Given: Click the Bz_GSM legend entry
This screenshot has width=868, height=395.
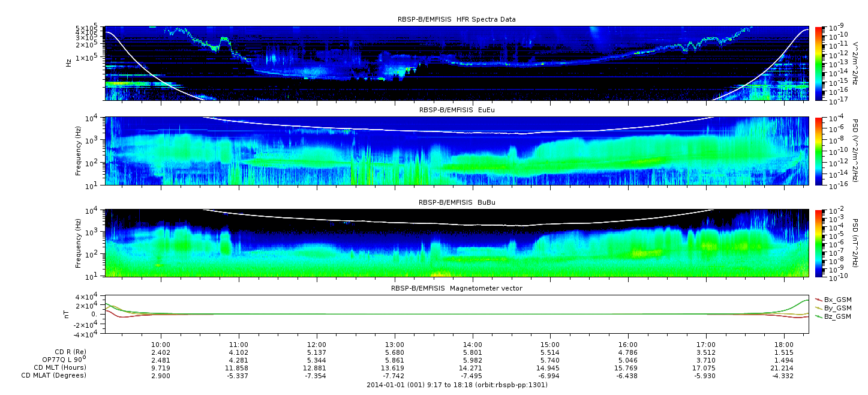Looking at the screenshot, I should click(837, 316).
